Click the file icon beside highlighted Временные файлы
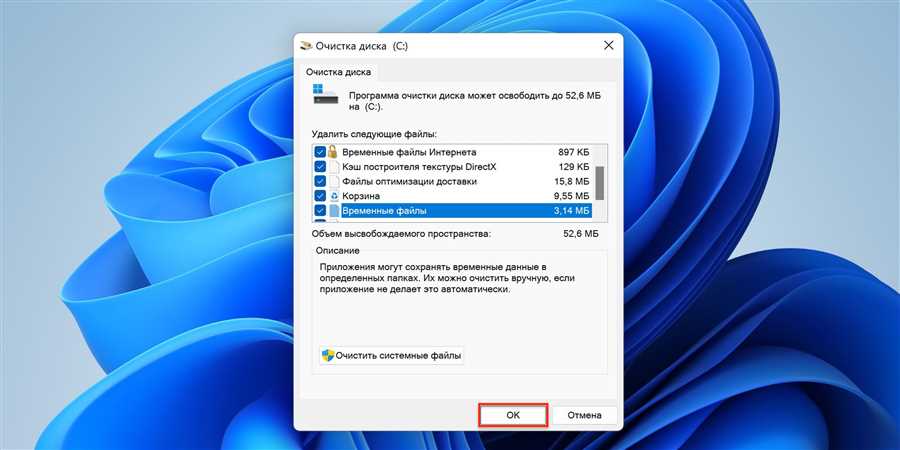Viewport: 900px width, 450px height. 333,211
